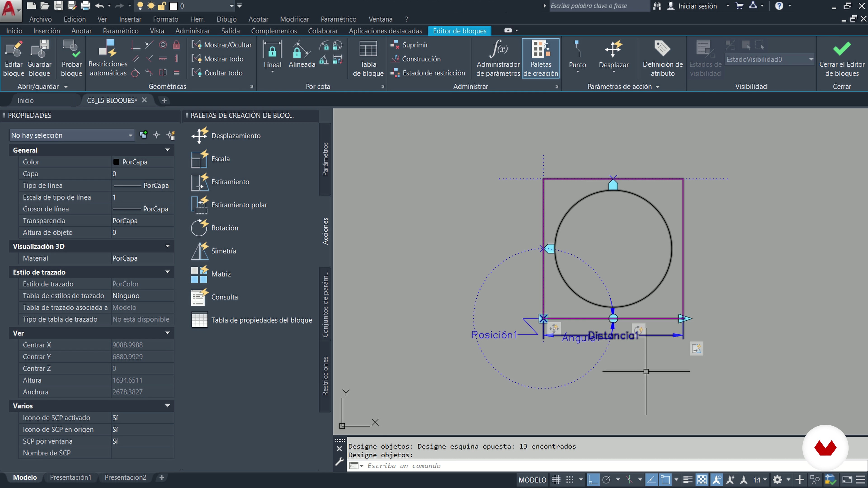The width and height of the screenshot is (868, 488).
Task: Click Cerrar el Editor de bloques
Action: (x=842, y=59)
